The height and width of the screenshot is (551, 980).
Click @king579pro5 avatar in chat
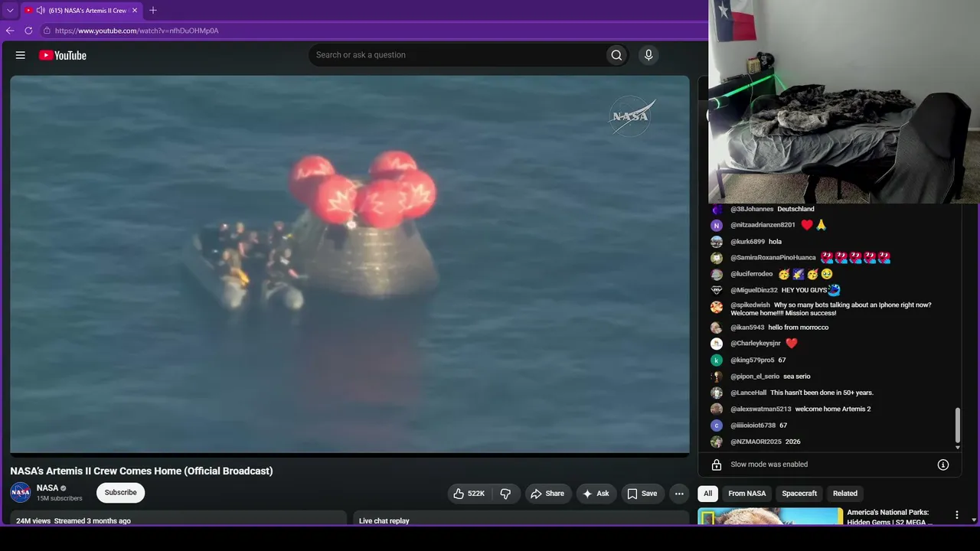(717, 360)
